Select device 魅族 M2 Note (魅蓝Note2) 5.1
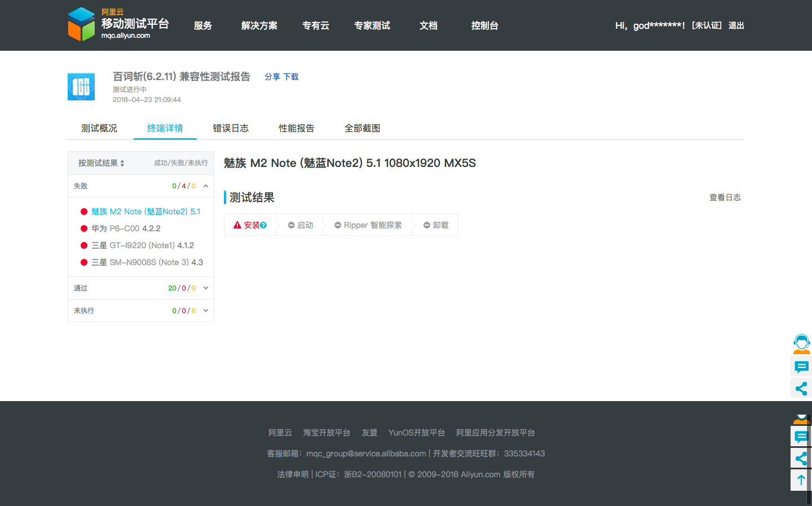This screenshot has width=812, height=506. coord(145,212)
